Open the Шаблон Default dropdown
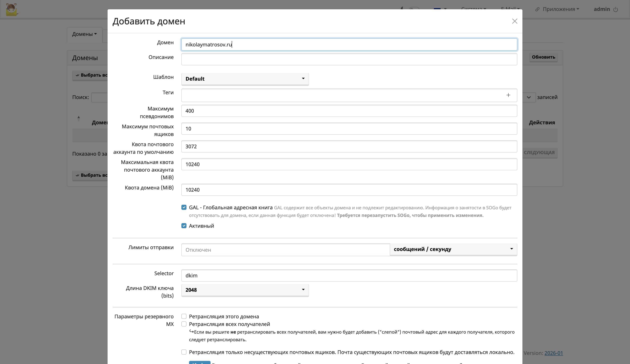The image size is (630, 364). coord(245,79)
